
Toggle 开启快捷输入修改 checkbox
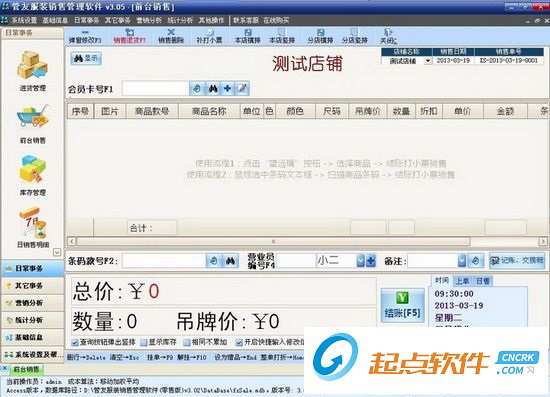tap(239, 343)
